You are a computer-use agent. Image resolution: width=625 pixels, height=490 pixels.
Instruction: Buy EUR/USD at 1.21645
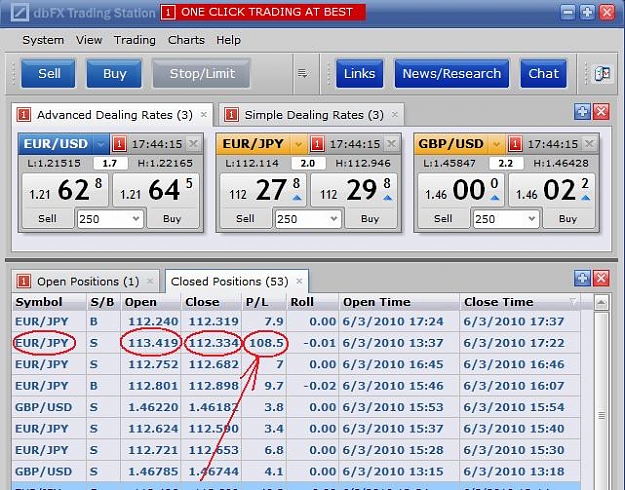click(x=156, y=190)
